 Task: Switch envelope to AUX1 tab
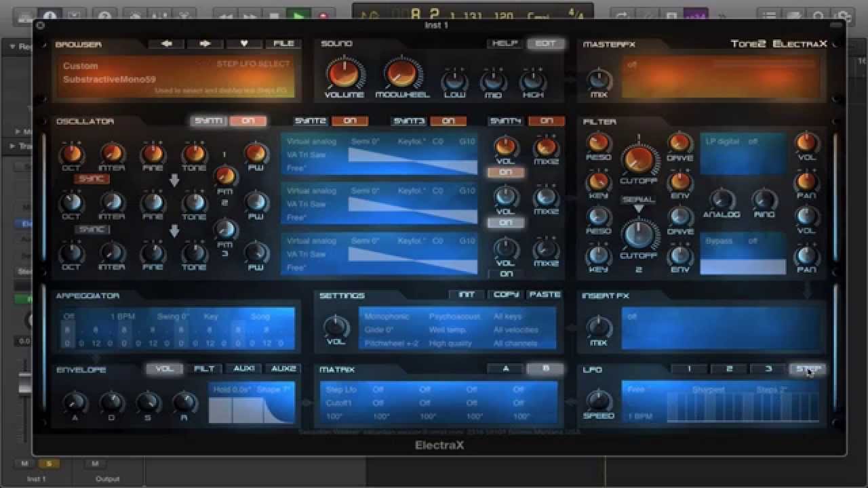click(x=243, y=369)
